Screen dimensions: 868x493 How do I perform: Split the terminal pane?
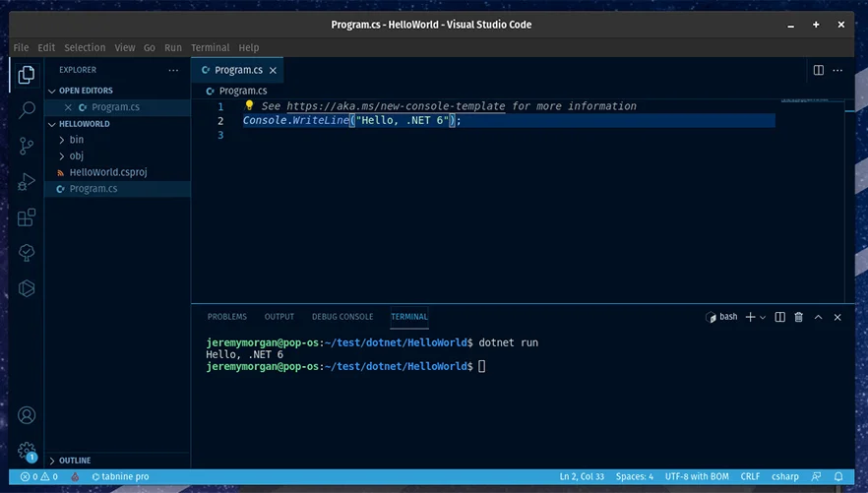pyautogui.click(x=779, y=317)
